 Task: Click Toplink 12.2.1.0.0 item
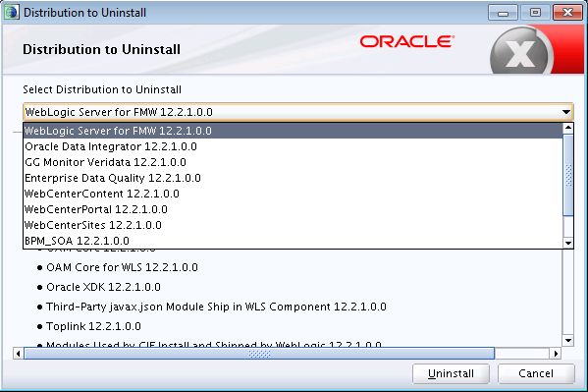[93, 326]
